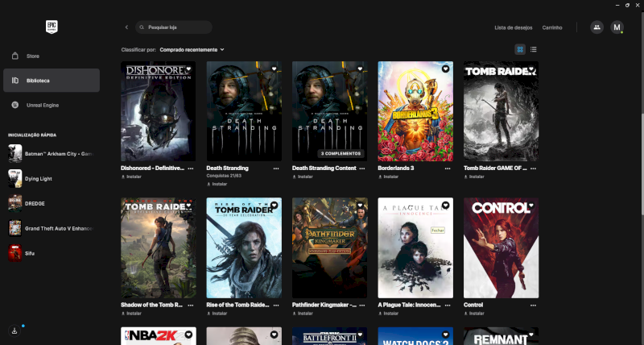
Task: Click the 'Pesquisar loja' search field
Action: (177, 27)
